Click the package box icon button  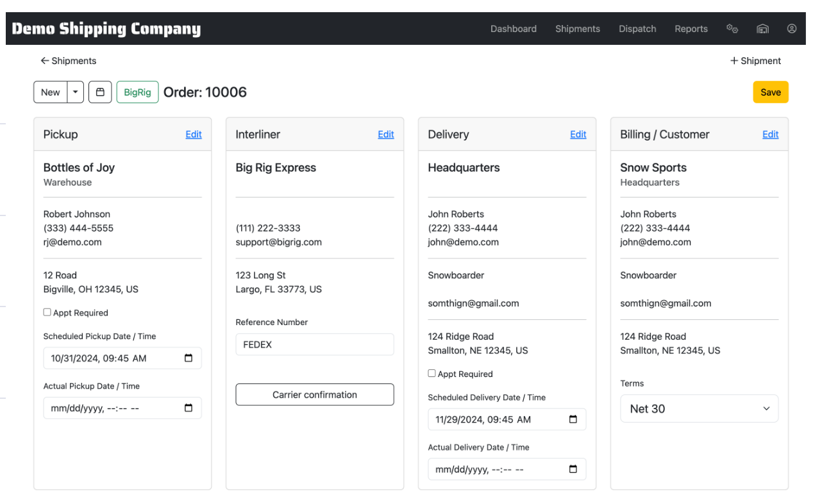coord(100,92)
